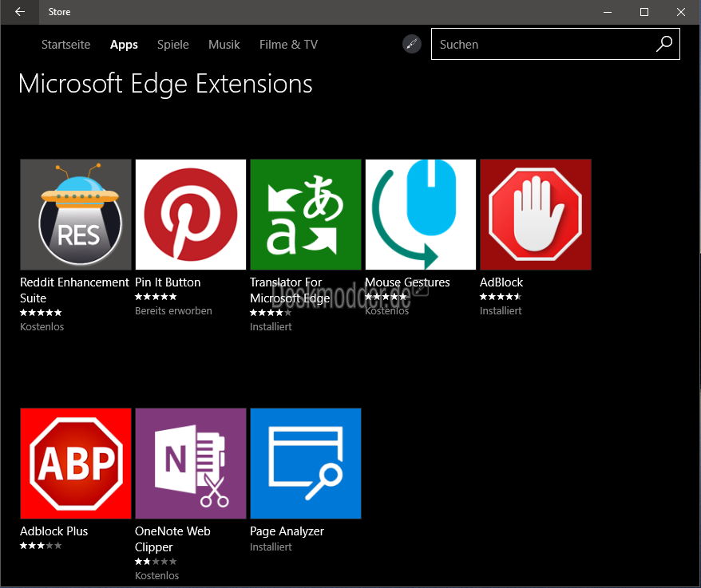Viewport: 701px width, 588px height.
Task: Click 'Installiert' under AdBlock
Action: (501, 310)
